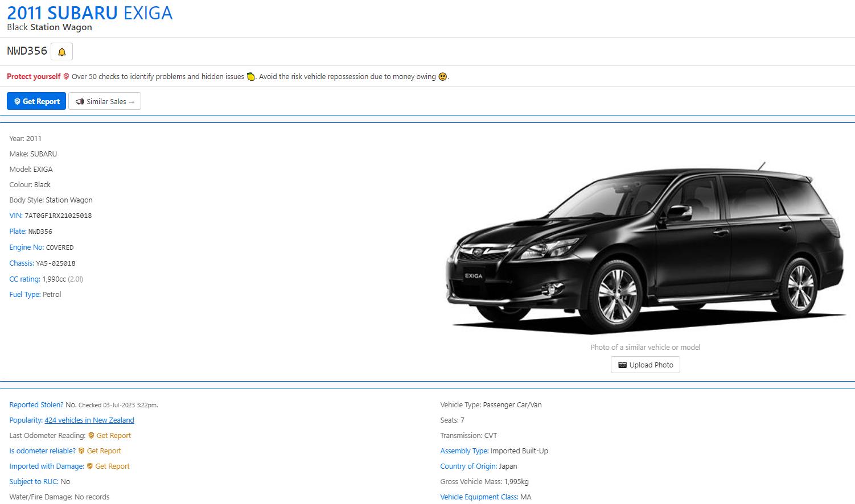Click the CC rating label link

click(24, 279)
